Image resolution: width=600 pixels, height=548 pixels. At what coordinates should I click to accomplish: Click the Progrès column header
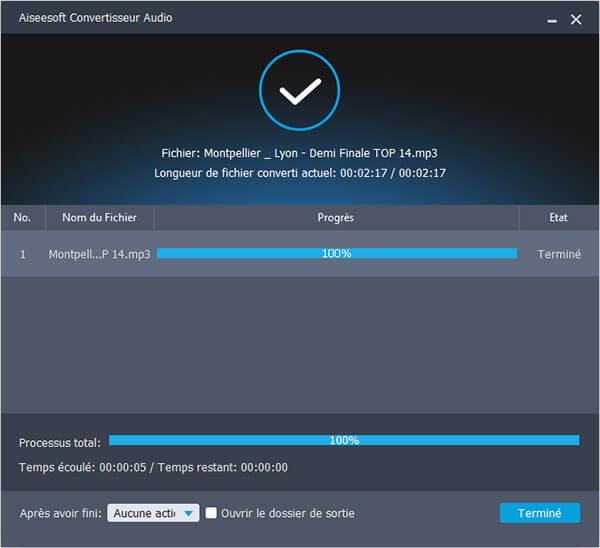point(336,217)
